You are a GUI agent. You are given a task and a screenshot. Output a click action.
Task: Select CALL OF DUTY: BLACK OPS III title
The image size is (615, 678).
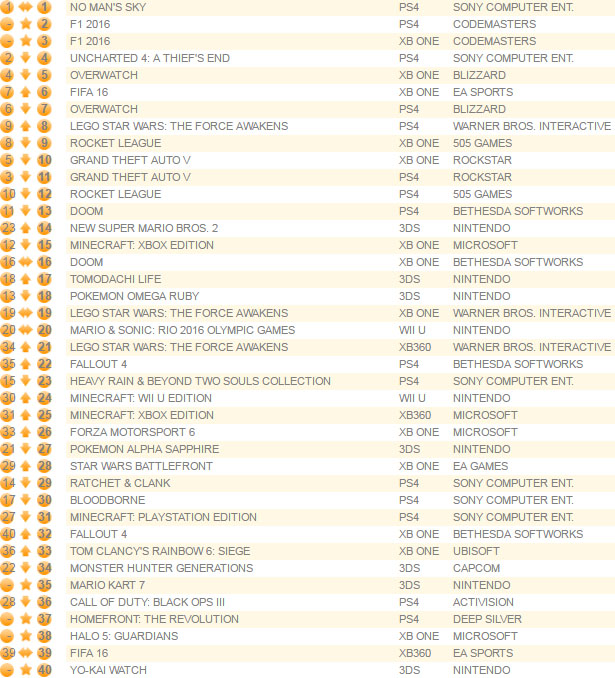point(147,602)
